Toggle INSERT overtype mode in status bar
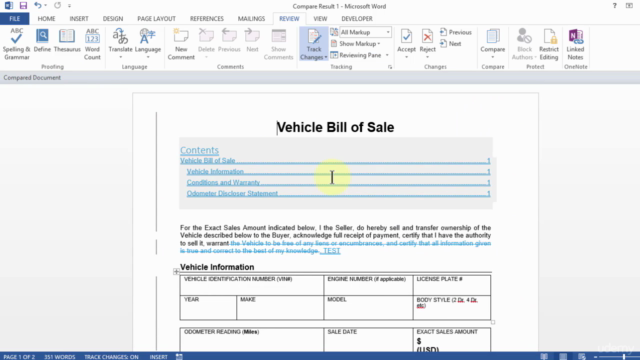The image size is (640, 360). click(158, 357)
